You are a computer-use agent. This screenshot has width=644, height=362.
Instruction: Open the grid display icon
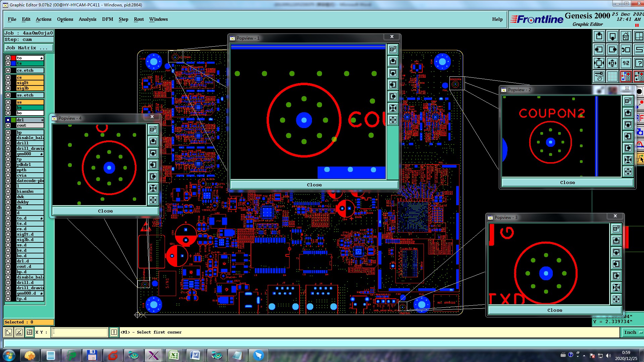(x=612, y=76)
